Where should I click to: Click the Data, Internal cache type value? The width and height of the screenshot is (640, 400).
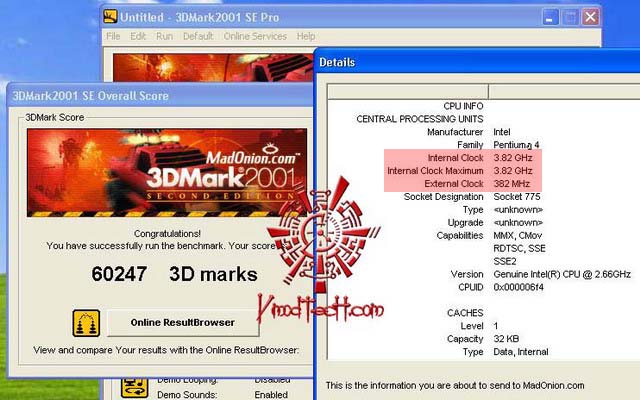(521, 352)
